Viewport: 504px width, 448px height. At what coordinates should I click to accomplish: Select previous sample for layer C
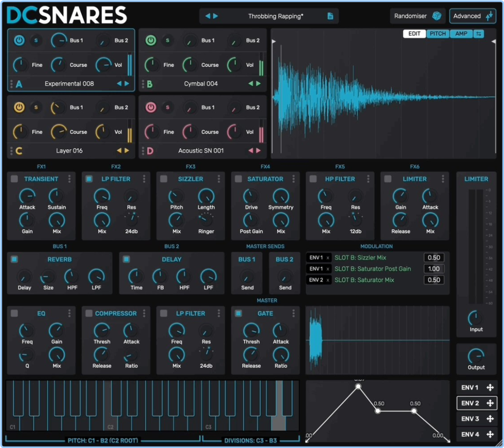(119, 151)
